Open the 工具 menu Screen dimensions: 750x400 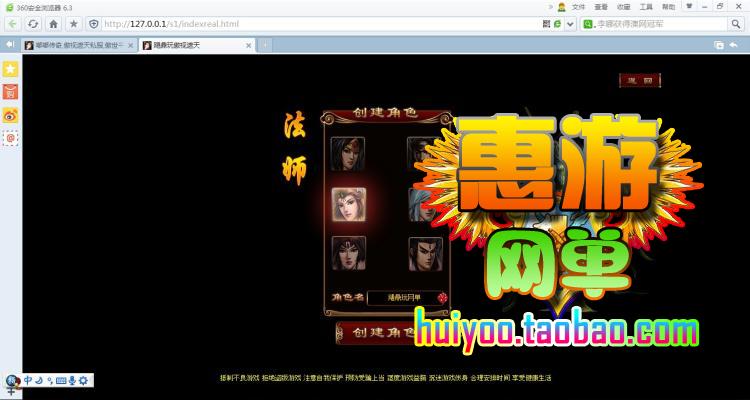646,7
